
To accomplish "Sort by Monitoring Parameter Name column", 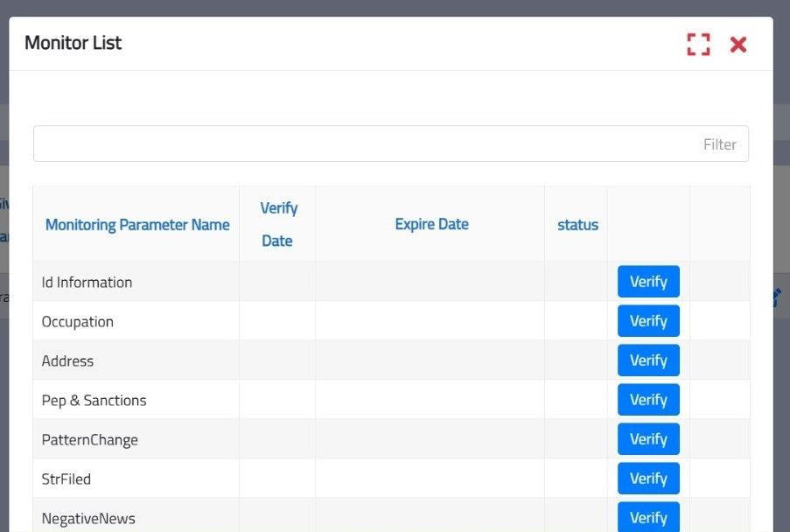I will click(137, 225).
